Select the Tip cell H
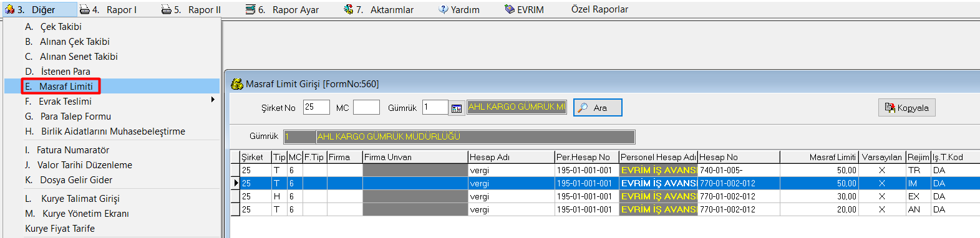Image resolution: width=980 pixels, height=238 pixels. tap(279, 196)
